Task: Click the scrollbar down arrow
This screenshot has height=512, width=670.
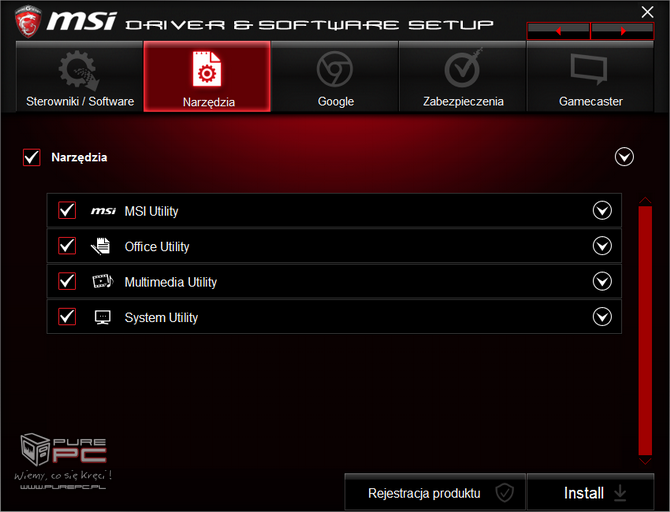Action: click(645, 461)
